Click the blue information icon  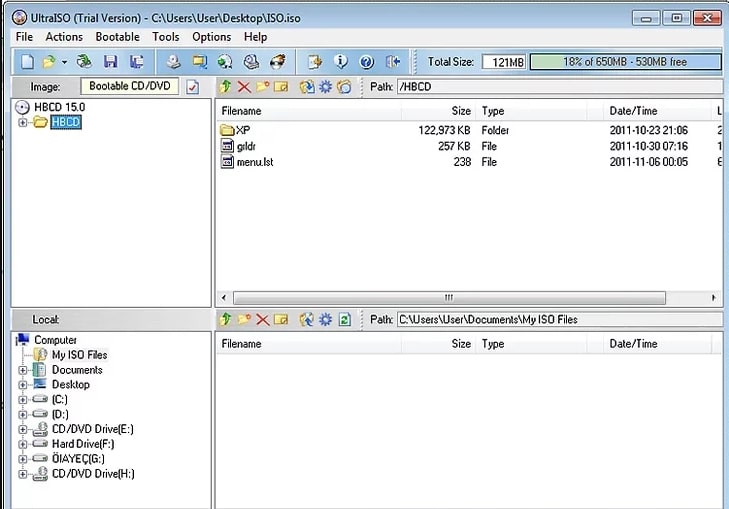click(341, 62)
